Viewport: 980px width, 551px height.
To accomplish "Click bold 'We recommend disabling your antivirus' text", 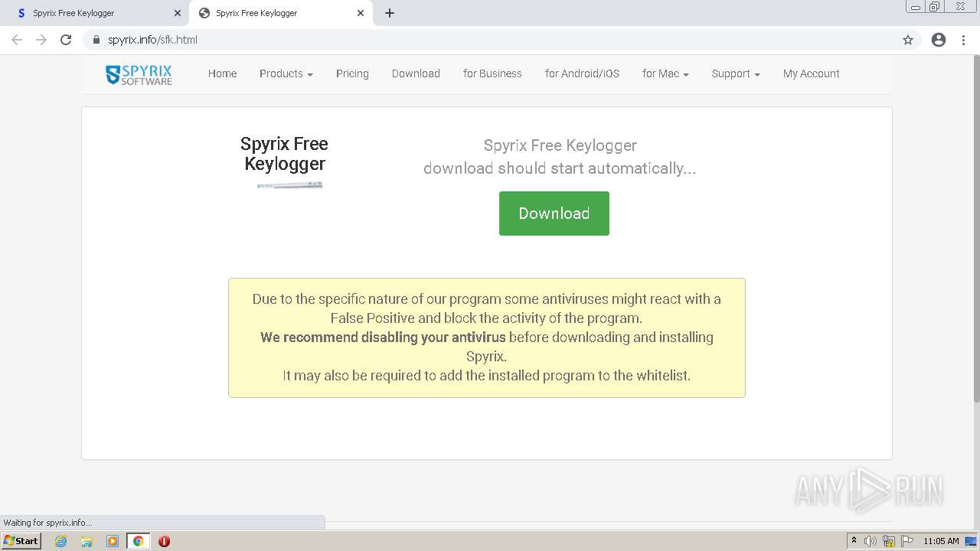I will pos(383,337).
